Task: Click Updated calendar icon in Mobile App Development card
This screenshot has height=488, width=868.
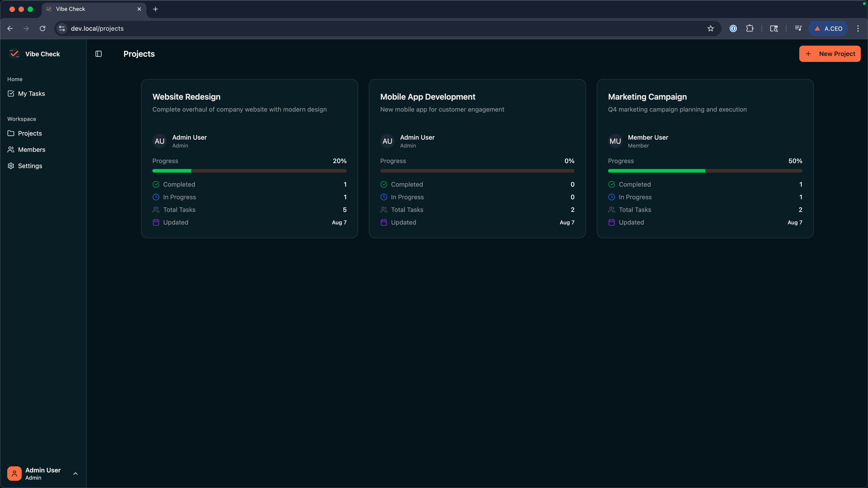Action: coord(383,222)
